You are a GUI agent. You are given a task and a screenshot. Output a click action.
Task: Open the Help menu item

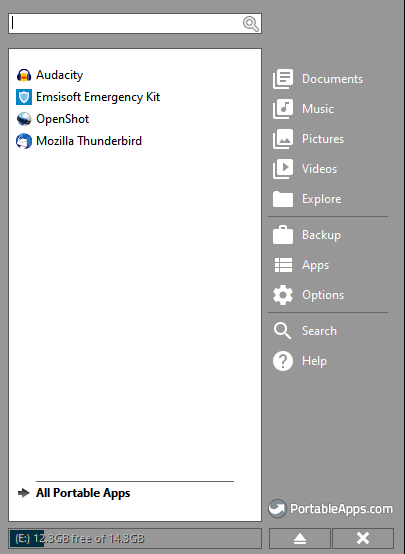point(300,361)
